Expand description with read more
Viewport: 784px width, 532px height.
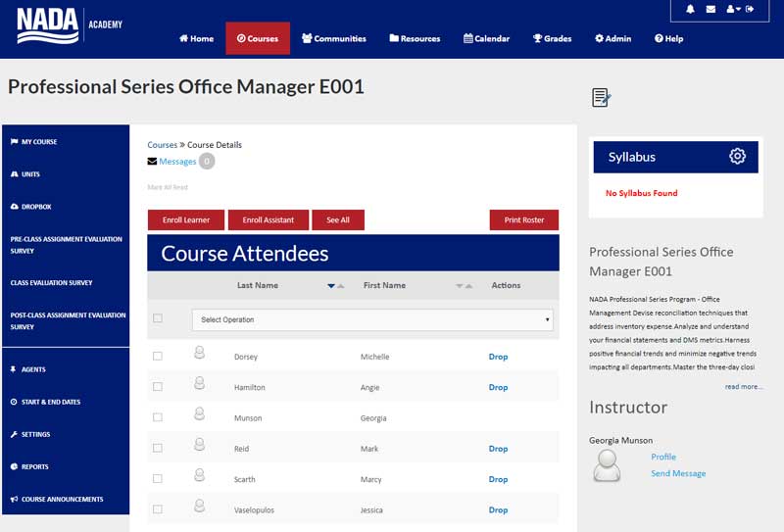point(744,386)
